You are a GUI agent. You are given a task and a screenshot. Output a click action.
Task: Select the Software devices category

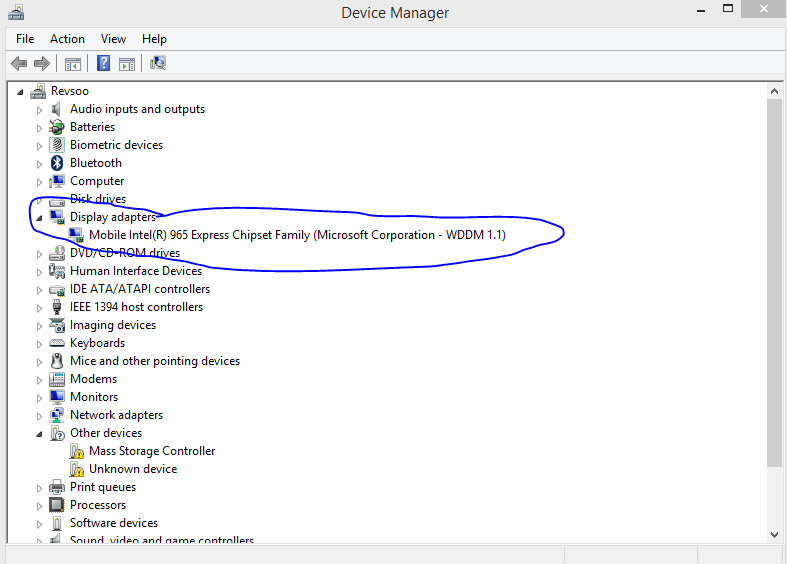(114, 523)
